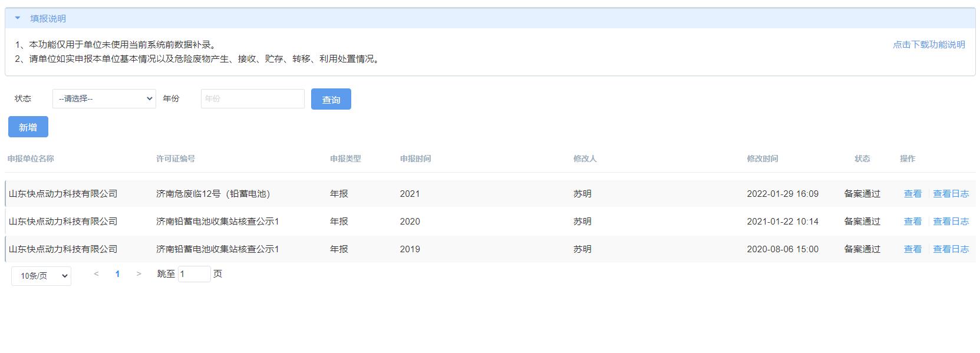Open 查看日志 for the 2020 report
The width and height of the screenshot is (980, 353).
[x=951, y=222]
